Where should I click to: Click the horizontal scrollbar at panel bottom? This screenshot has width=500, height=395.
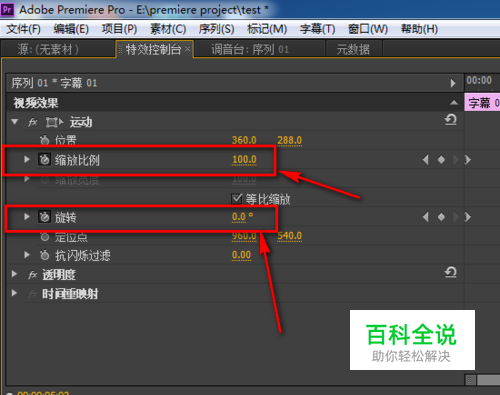click(x=488, y=380)
